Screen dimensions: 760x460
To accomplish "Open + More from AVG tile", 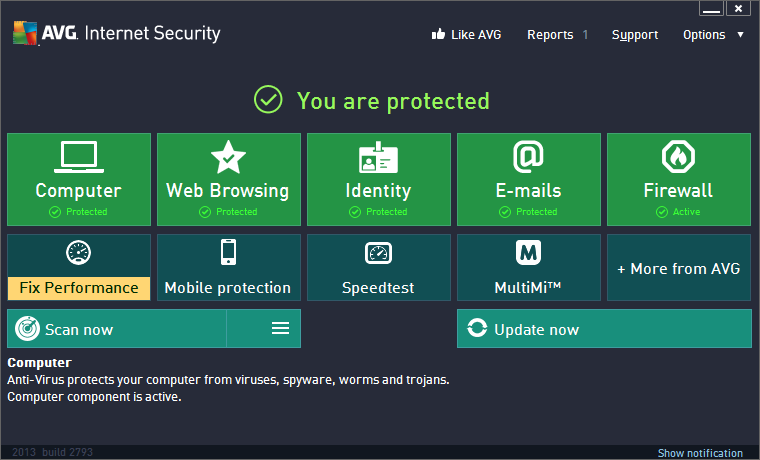I will tap(678, 268).
